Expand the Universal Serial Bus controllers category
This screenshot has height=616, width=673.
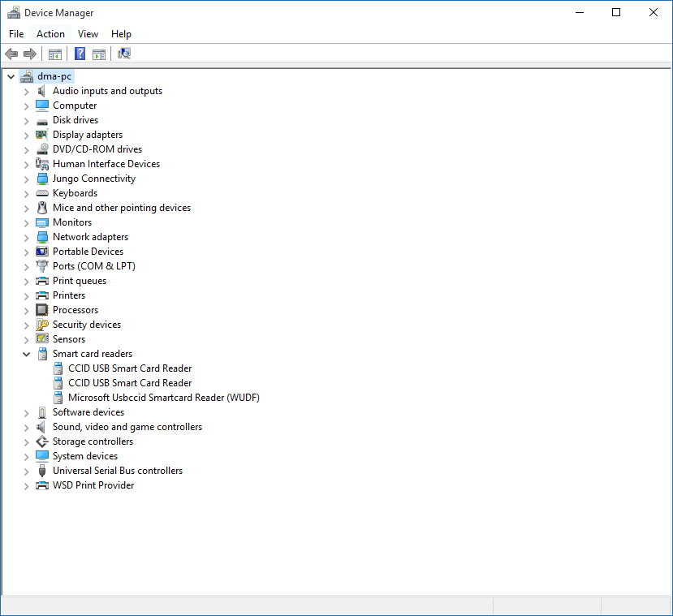click(27, 471)
